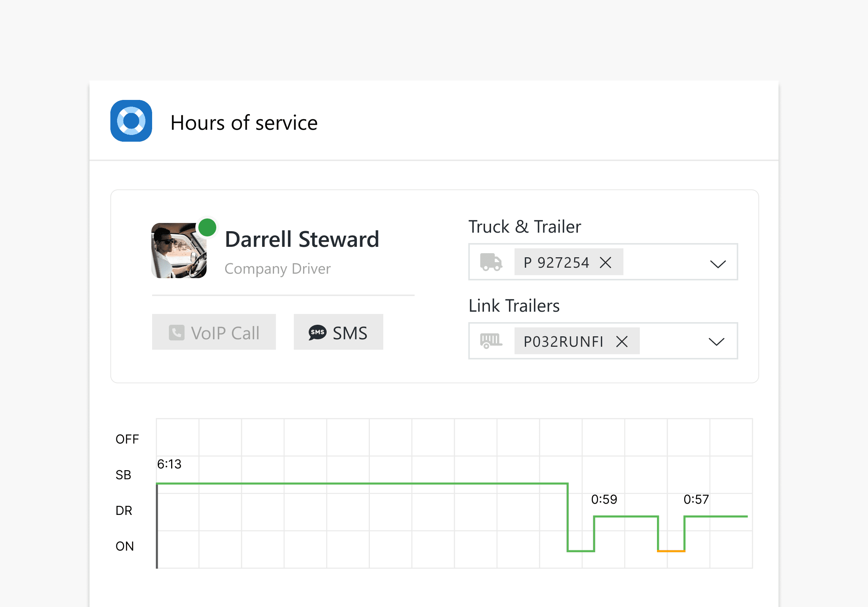Click the 0:57 driving duration label
Viewport: 868px width, 607px height.
point(696,499)
